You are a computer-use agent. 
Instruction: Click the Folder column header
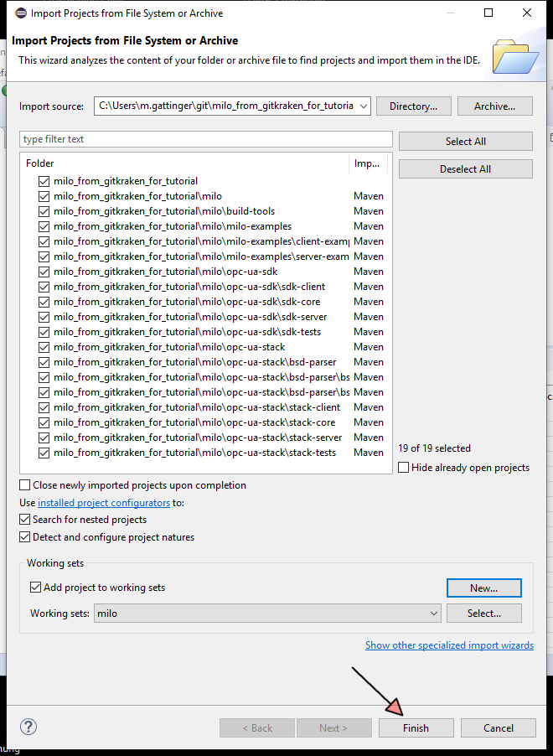coord(185,163)
